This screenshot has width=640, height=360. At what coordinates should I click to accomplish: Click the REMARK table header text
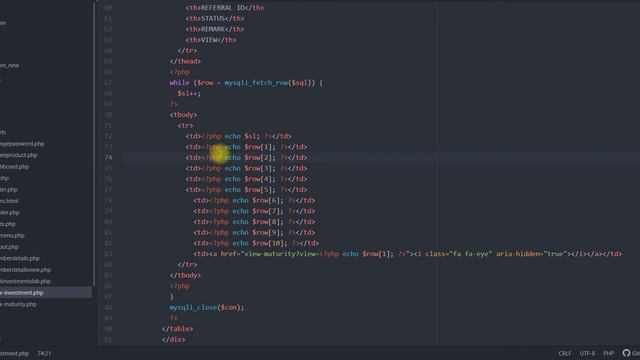(213, 29)
